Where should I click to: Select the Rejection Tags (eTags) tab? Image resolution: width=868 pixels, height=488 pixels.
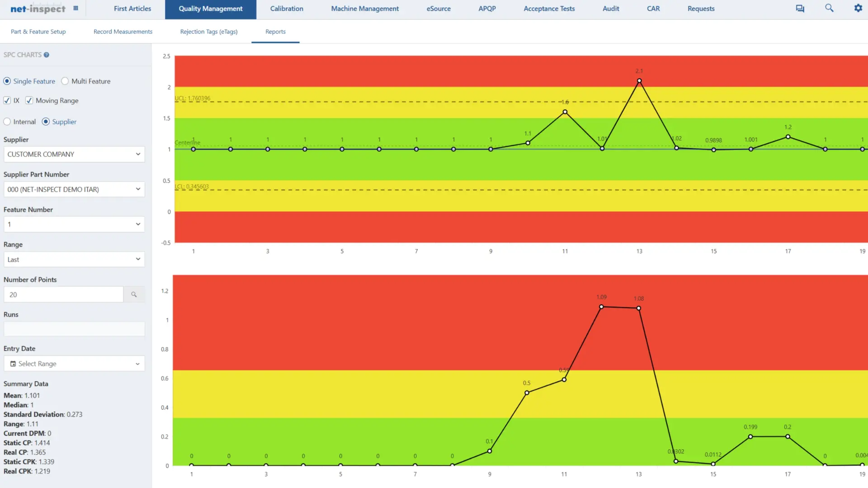pyautogui.click(x=208, y=32)
